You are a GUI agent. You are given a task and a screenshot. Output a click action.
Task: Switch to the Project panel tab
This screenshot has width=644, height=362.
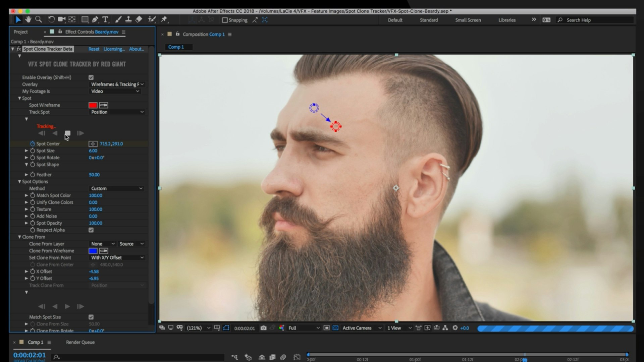click(20, 32)
